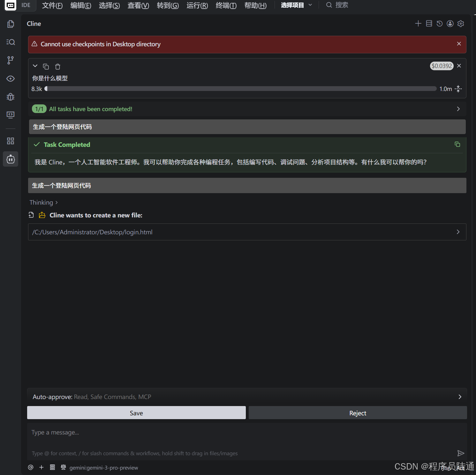The height and width of the screenshot is (475, 476).
Task: Click the Save button to approve the file
Action: click(136, 413)
